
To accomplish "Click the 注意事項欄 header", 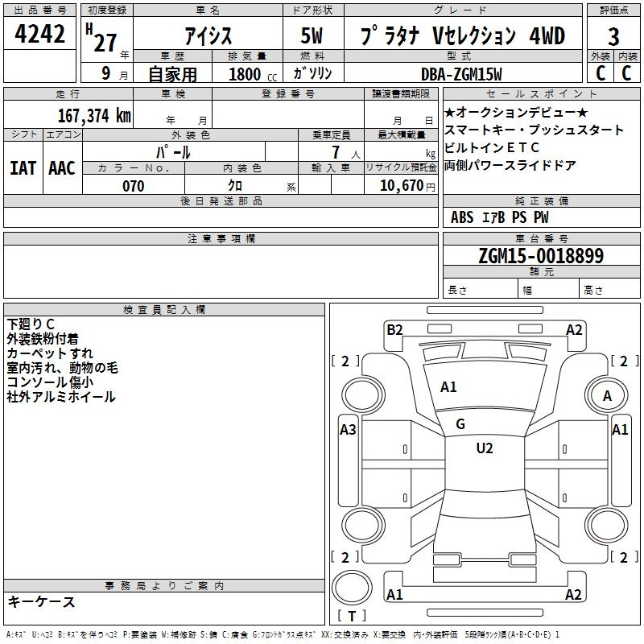I will (x=221, y=238).
